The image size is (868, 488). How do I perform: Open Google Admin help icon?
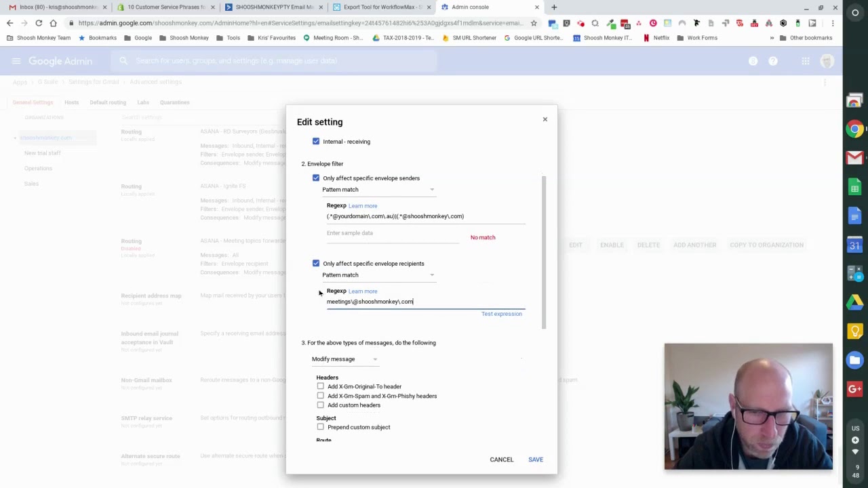tap(772, 61)
